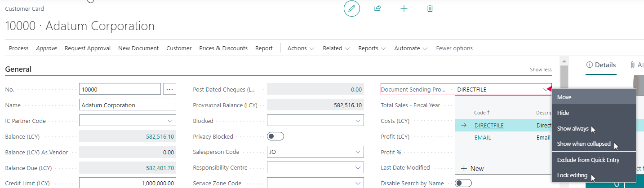
Task: Choose Show always option
Action: [594, 128]
